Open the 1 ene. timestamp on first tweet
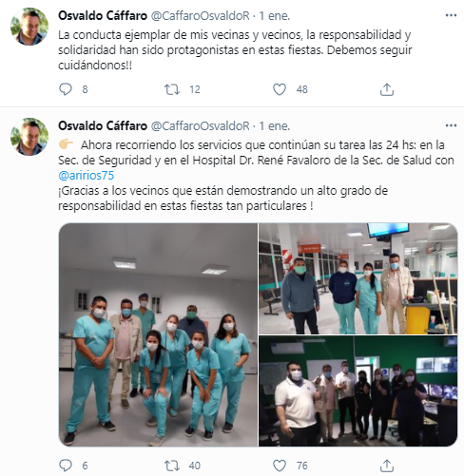 tap(275, 16)
